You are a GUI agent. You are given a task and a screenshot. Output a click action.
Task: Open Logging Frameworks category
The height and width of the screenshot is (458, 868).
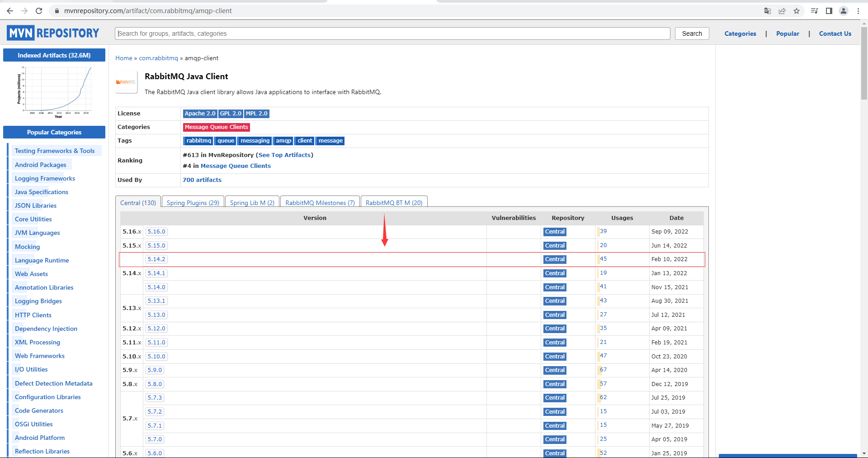coord(45,178)
